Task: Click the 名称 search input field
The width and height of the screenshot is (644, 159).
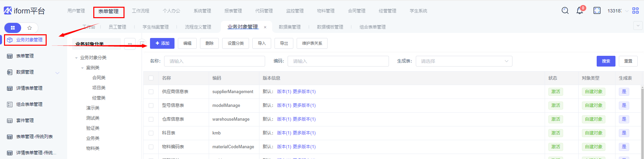Action: click(214, 61)
